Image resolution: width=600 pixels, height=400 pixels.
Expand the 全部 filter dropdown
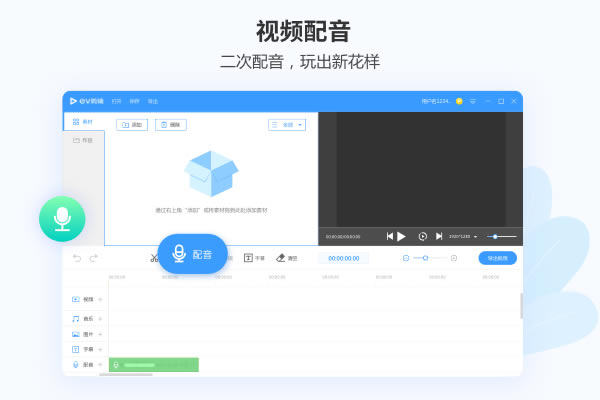click(286, 125)
